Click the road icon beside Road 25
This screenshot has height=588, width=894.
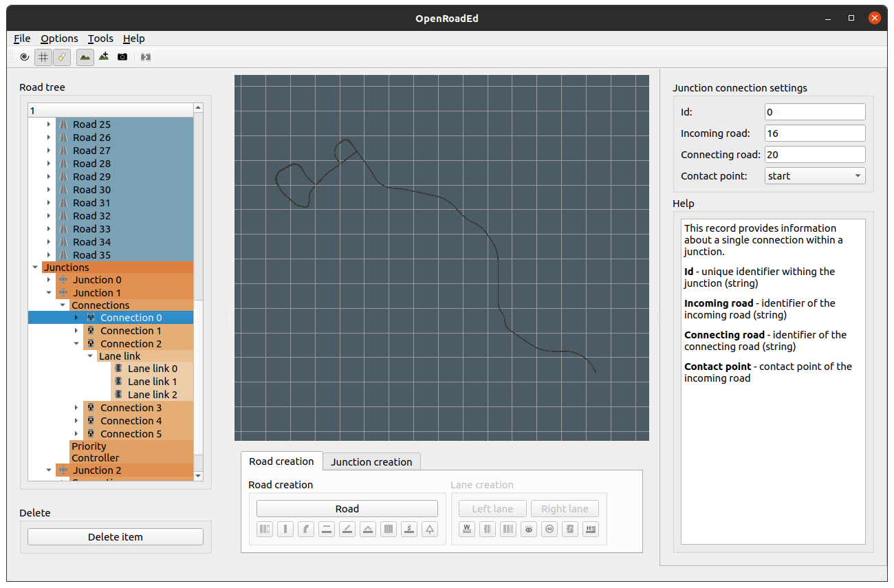pos(63,124)
